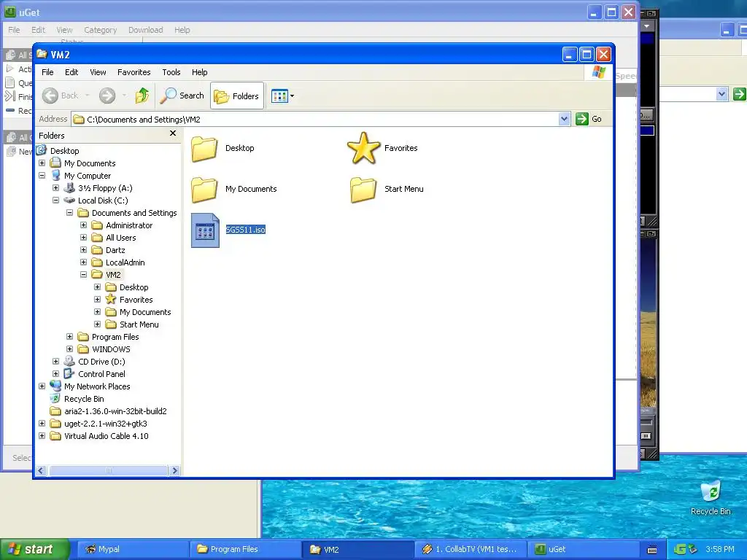Switch to Mypal taskbar button
747x560 pixels.
click(132, 550)
